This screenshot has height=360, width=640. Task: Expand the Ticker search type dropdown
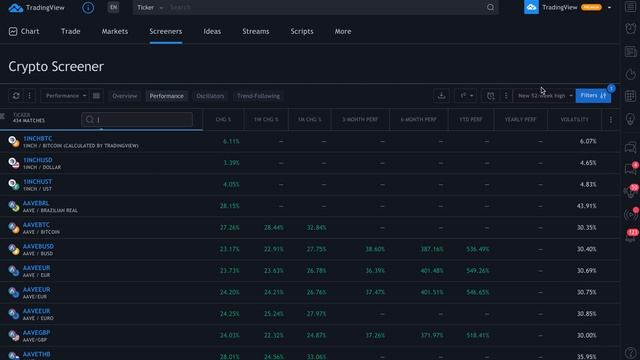point(150,7)
